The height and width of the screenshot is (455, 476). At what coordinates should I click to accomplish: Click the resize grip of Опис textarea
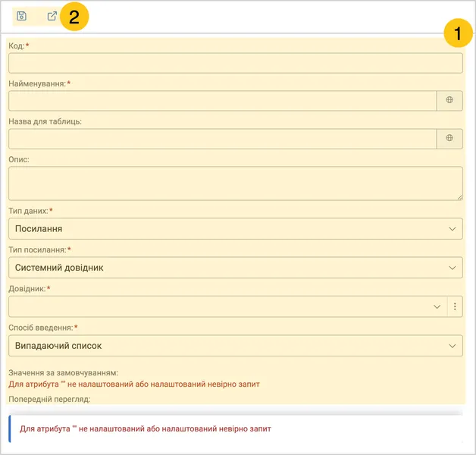[x=459, y=197]
